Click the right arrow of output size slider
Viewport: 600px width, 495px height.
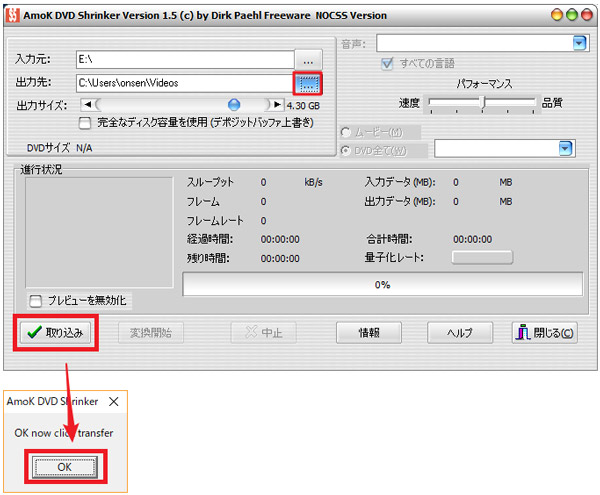277,104
